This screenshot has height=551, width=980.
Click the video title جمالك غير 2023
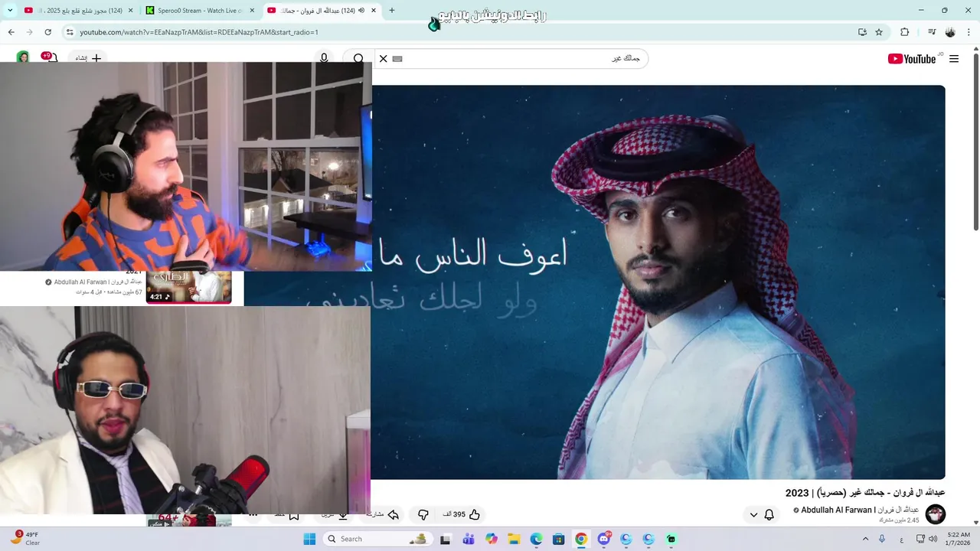coord(865,493)
